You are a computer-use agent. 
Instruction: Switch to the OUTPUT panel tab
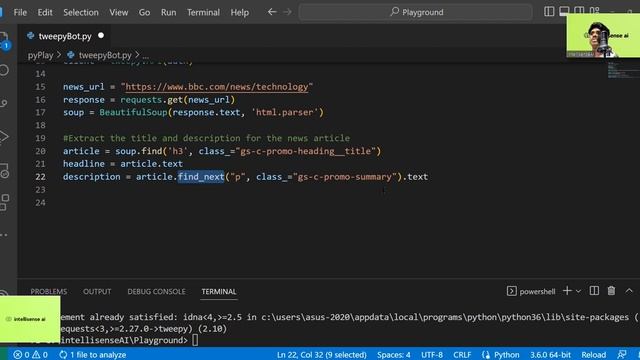click(97, 291)
